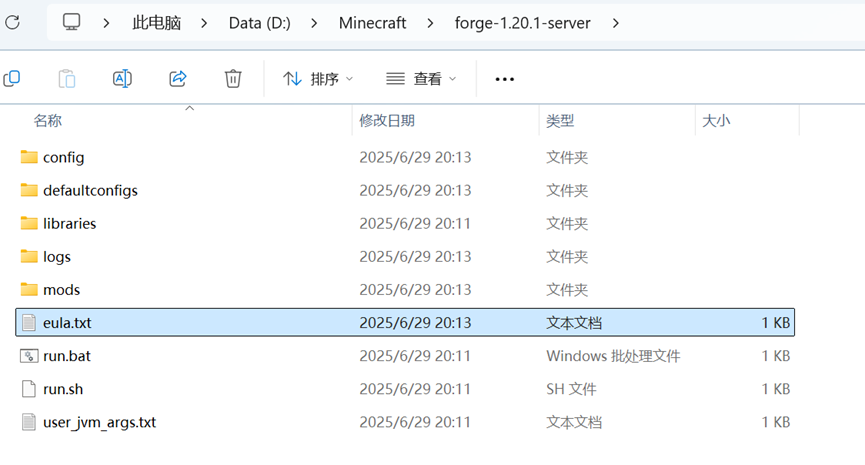
Task: Sort by the 类型 column header
Action: point(560,121)
